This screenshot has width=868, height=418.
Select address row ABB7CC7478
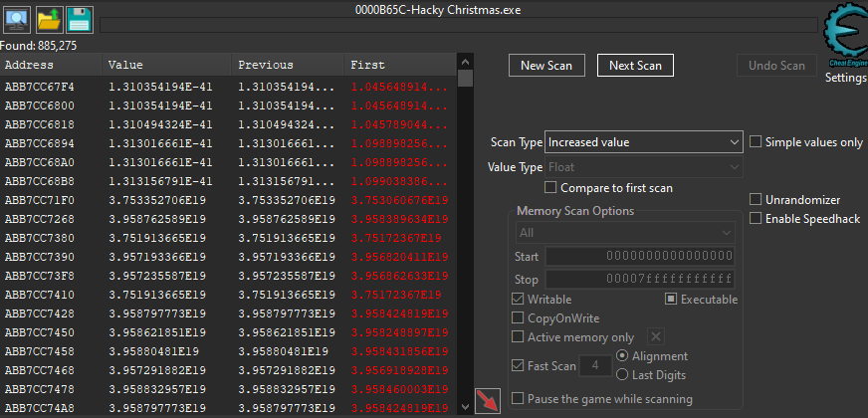(x=228, y=389)
